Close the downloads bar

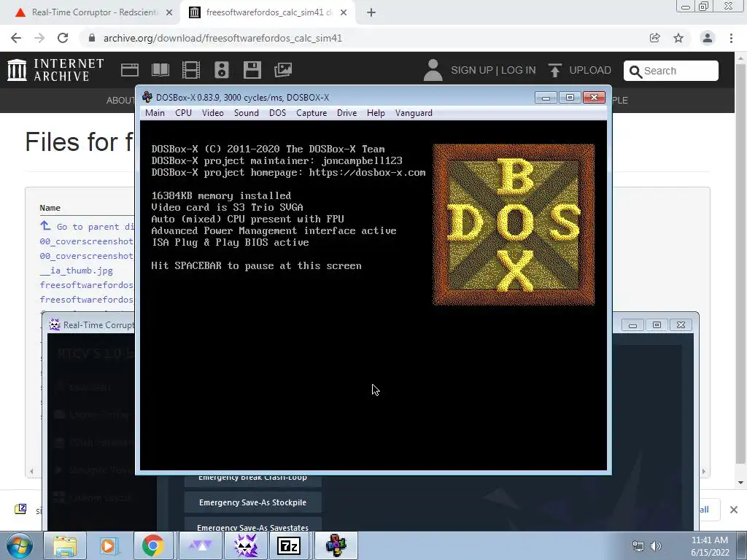click(x=734, y=510)
